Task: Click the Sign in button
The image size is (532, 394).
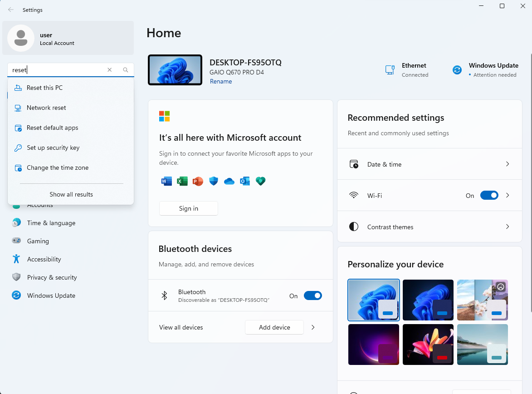Action: 188,208
